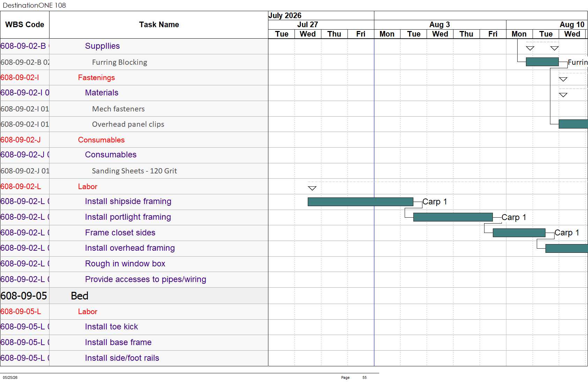Image resolution: width=588 pixels, height=382 pixels.
Task: Click the WBS Code column header
Action: point(25,25)
